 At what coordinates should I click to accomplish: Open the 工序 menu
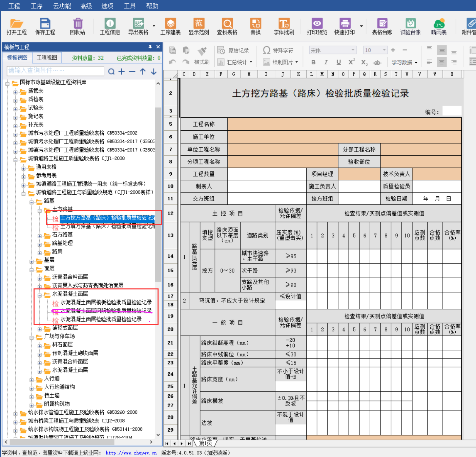coord(37,6)
